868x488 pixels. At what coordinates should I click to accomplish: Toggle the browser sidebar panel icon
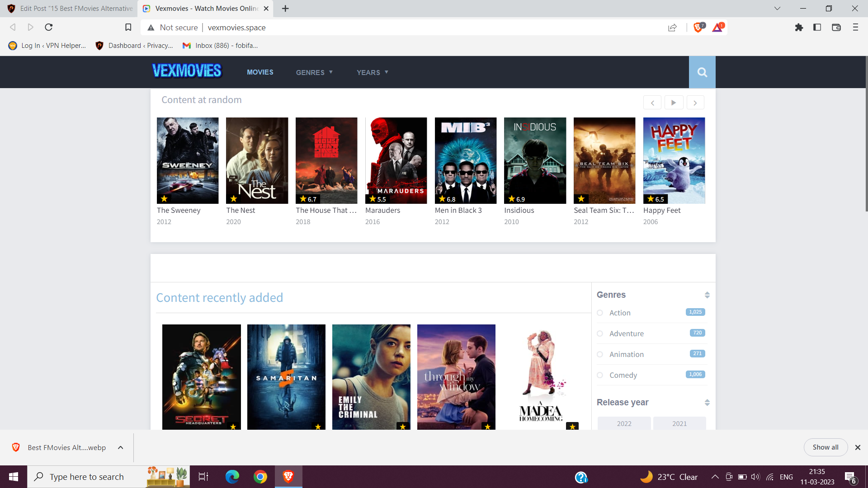click(x=817, y=28)
